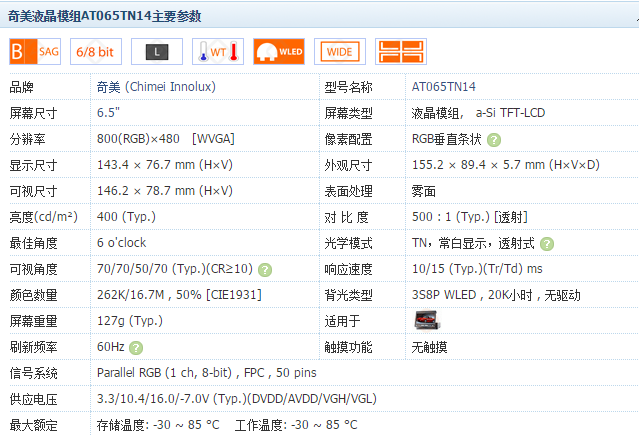Click the 响应速度 label
639x436 pixels.
pyautogui.click(x=348, y=269)
